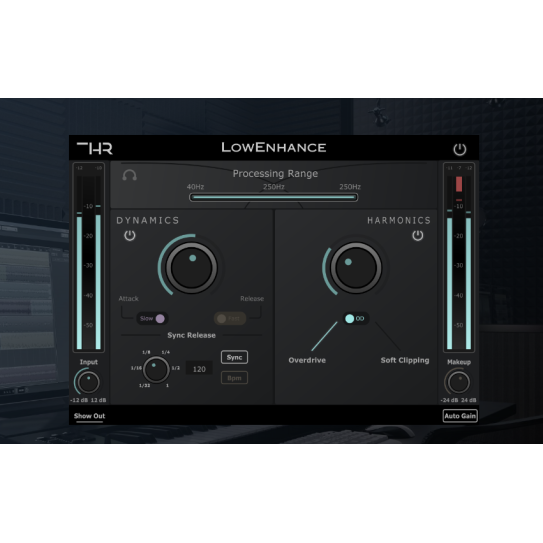Click the 40Hz range label

(x=195, y=187)
